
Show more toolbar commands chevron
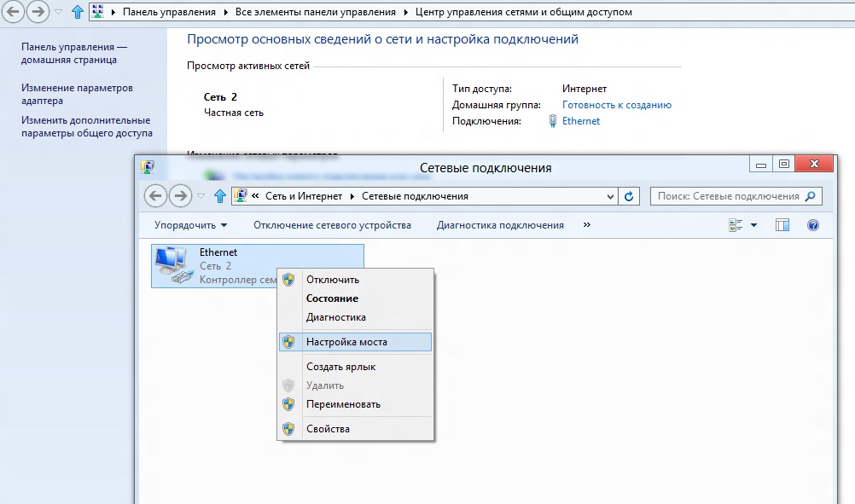point(587,224)
